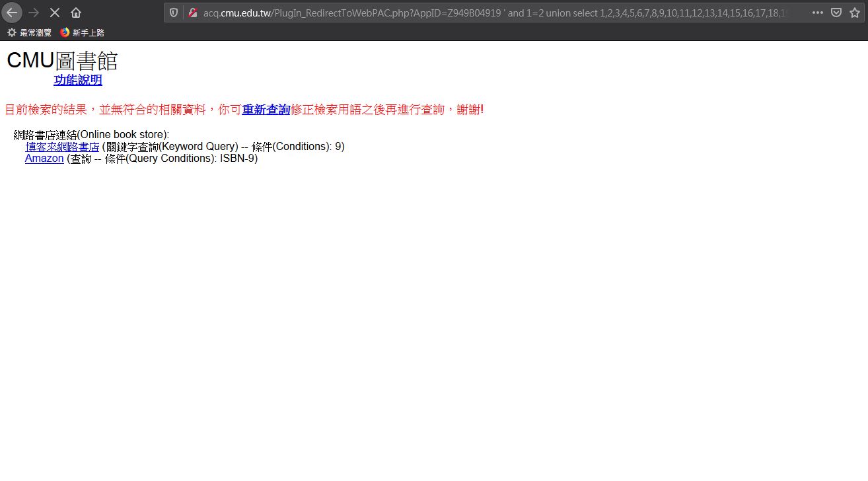Image resolution: width=868 pixels, height=481 pixels.
Task: Open tracking protection shield icon
Action: coord(174,13)
